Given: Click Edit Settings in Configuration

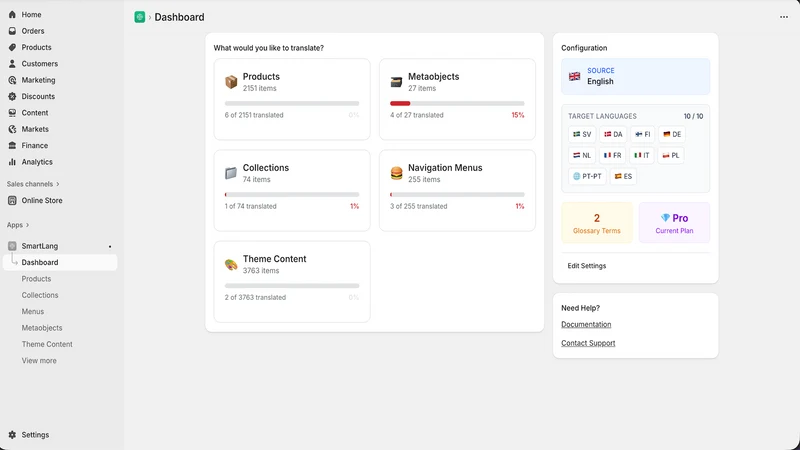Looking at the screenshot, I should pos(587,266).
